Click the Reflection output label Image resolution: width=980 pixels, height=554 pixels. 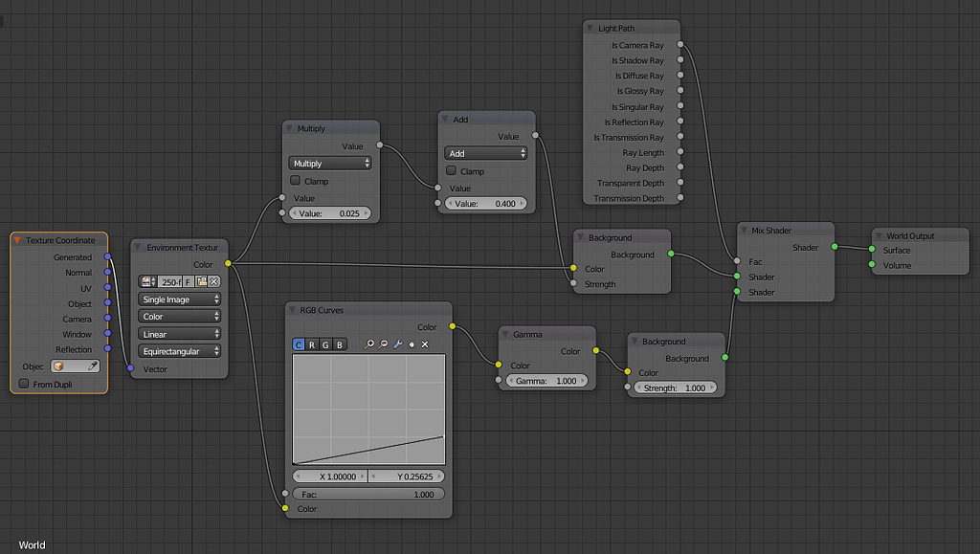(73, 350)
